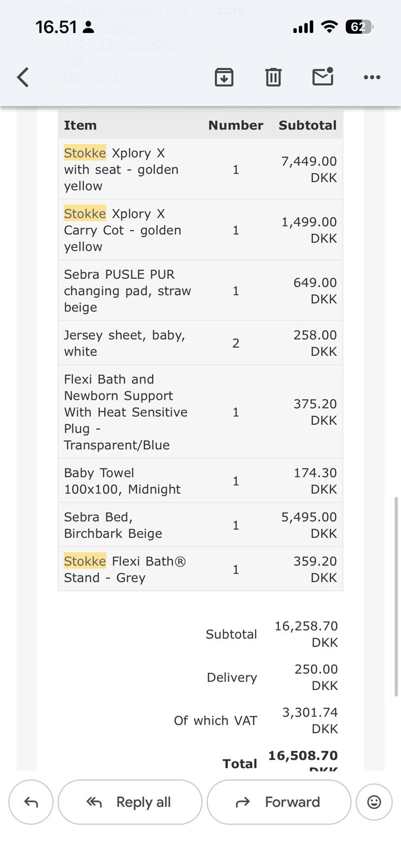This screenshot has height=868, width=401.
Task: Tap the Subtotal column header
Action: pos(307,125)
